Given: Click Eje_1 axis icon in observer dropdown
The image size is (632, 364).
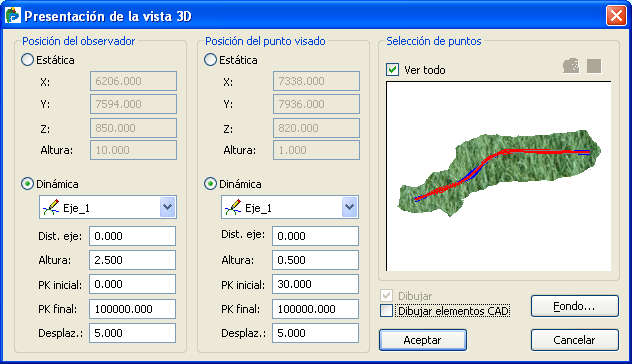Looking at the screenshot, I should pyautogui.click(x=51, y=208).
